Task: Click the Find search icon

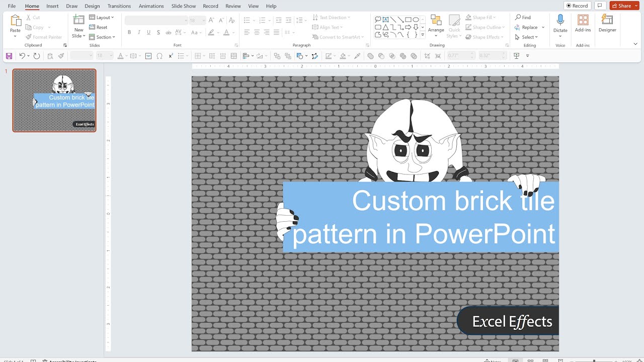Action: point(518,17)
